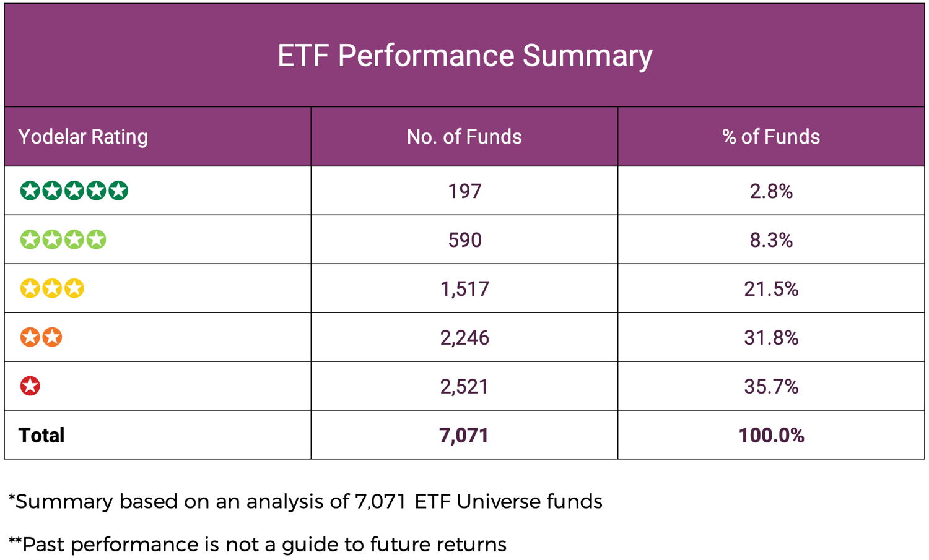Viewport: 929px width, 560px height.
Task: Select the % of Funds column header
Action: [x=771, y=137]
